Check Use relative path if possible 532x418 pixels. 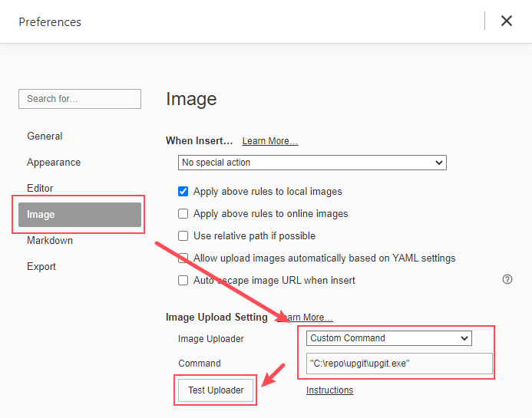[183, 236]
